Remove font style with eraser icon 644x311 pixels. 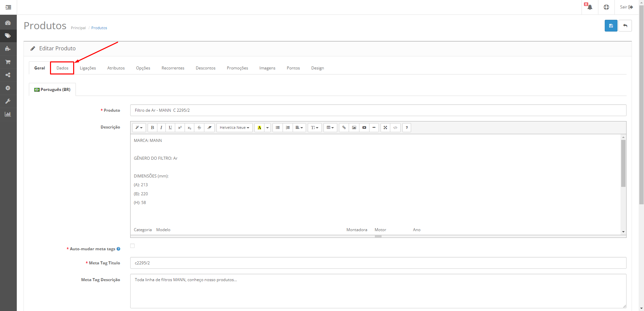(x=209, y=127)
